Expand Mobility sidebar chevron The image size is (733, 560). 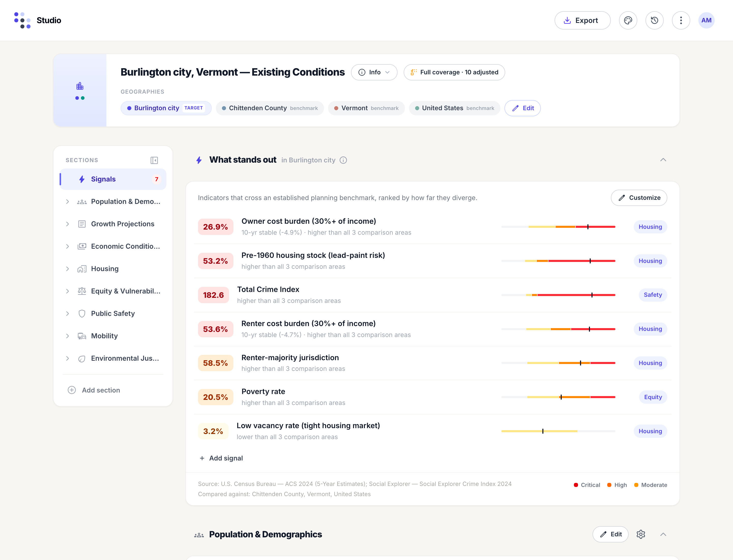pyautogui.click(x=68, y=336)
